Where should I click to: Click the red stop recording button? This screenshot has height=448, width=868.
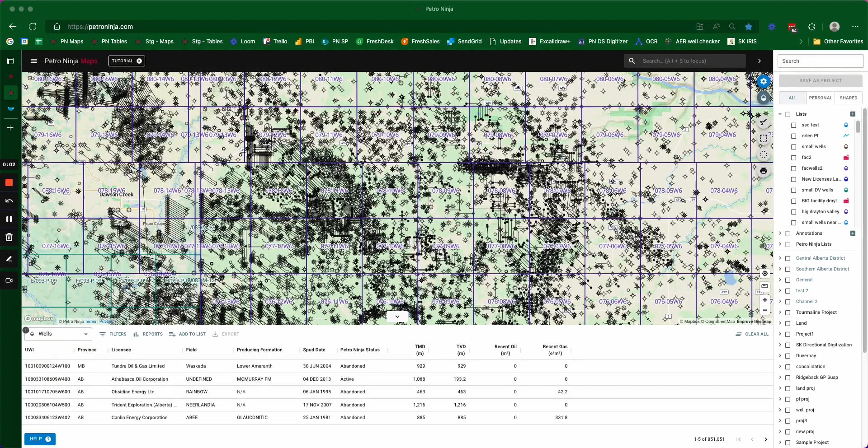coord(9,183)
